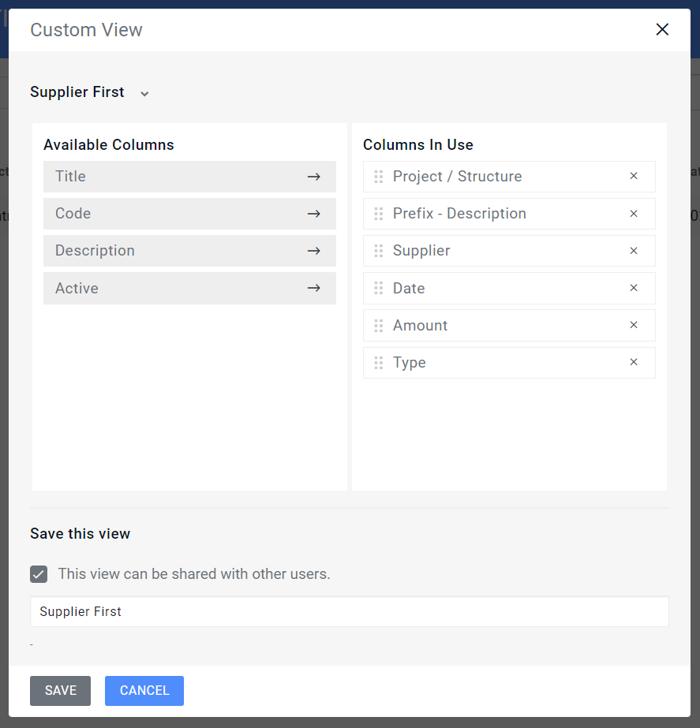Close the Custom View dialog
Image resolution: width=700 pixels, height=728 pixels.
(x=662, y=30)
